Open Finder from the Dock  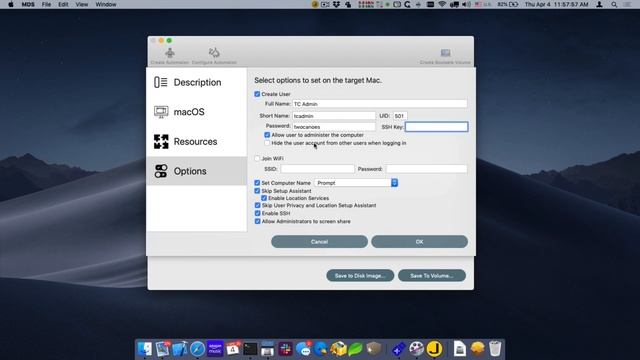[144, 349]
